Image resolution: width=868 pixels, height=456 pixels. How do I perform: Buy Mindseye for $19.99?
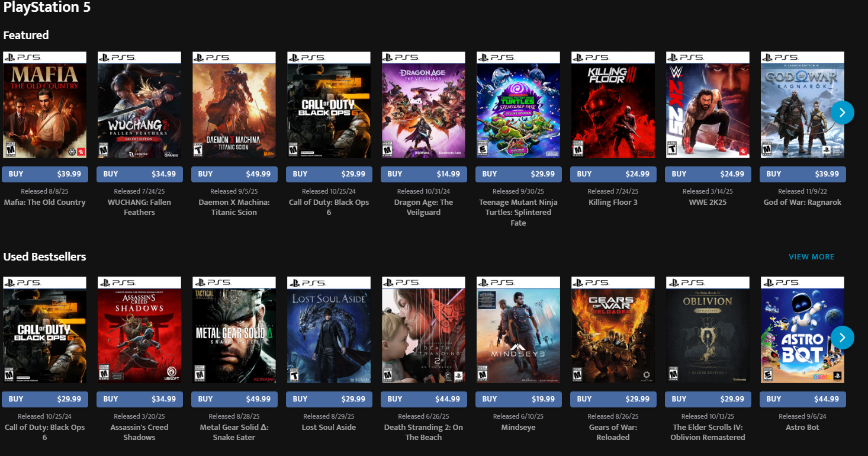tap(519, 399)
